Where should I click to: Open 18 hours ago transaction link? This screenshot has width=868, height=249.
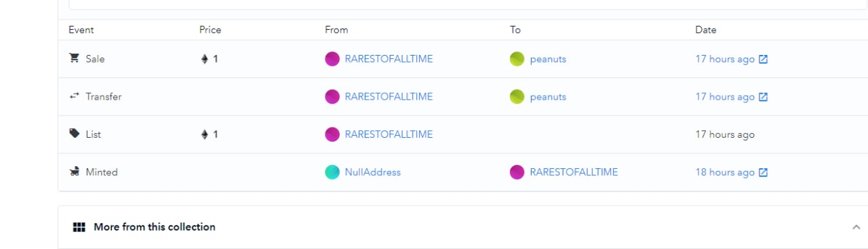click(x=725, y=172)
